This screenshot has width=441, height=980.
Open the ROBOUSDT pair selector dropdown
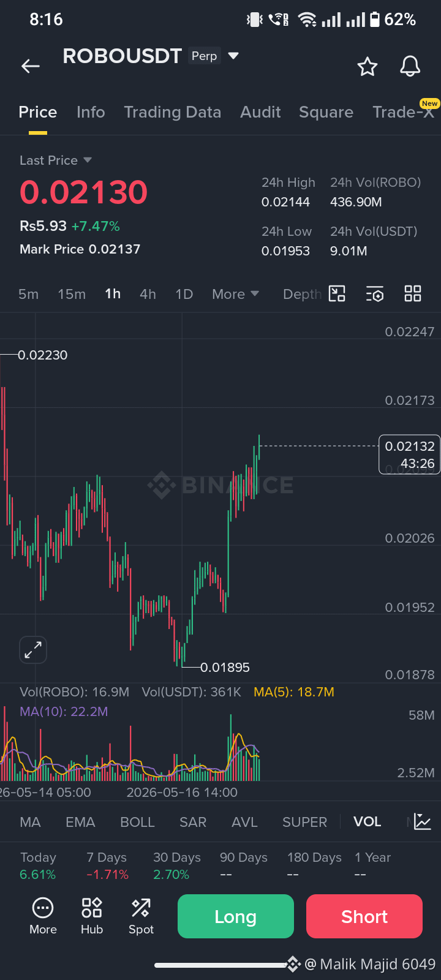pyautogui.click(x=233, y=56)
